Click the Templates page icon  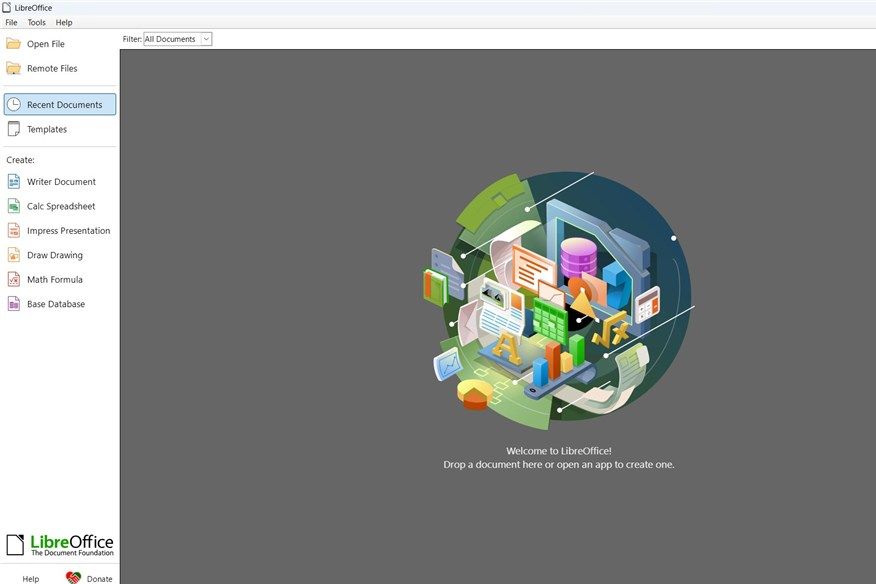(x=13, y=129)
